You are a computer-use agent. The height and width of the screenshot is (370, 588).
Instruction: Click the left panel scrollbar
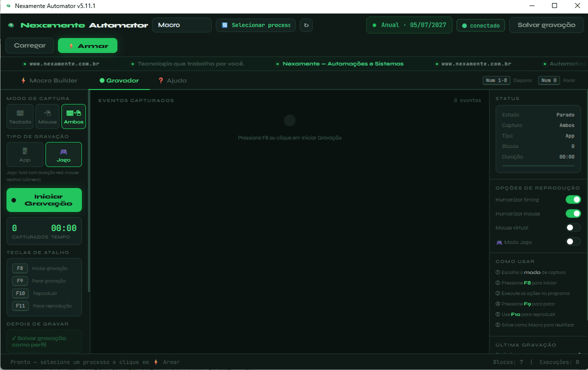(89, 191)
